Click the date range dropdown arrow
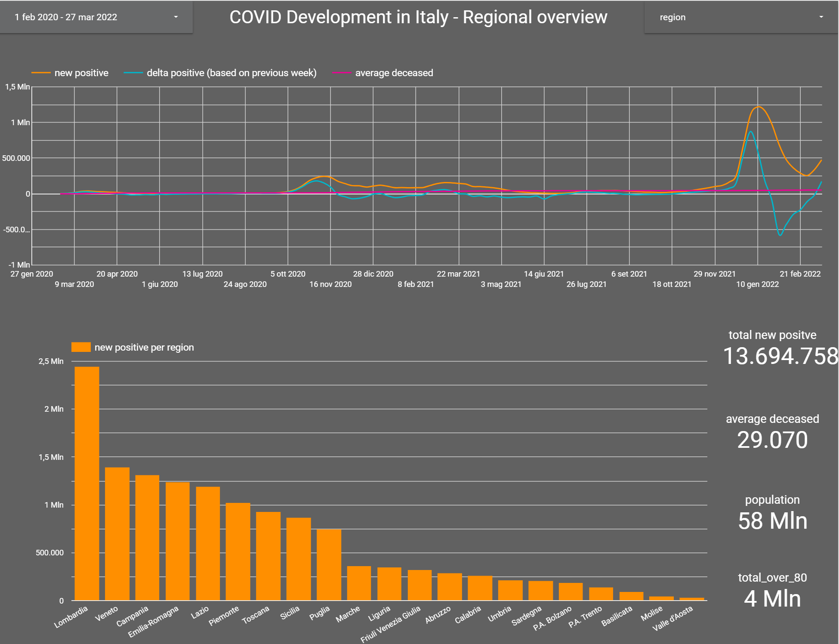Screen dimensions: 839x644 click(176, 17)
